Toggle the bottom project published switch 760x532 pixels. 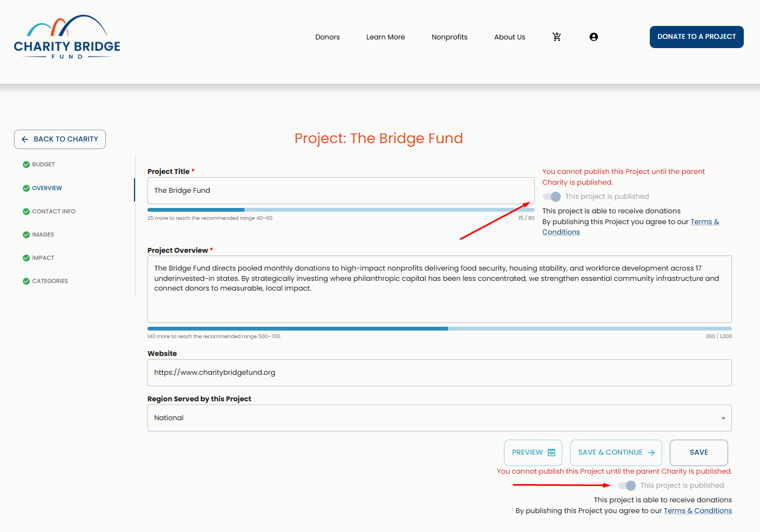(627, 486)
